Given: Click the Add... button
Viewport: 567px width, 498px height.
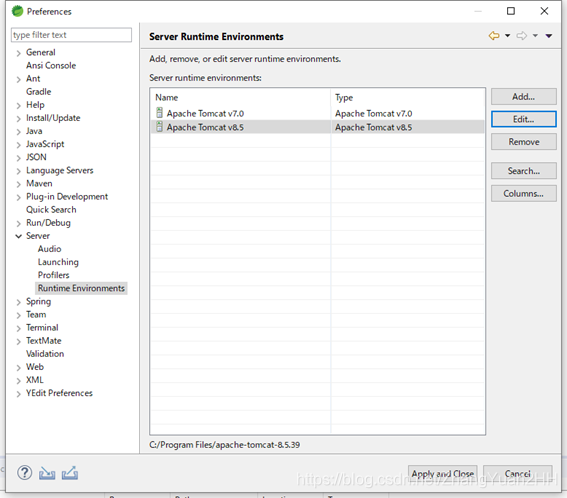Looking at the screenshot, I should click(523, 97).
